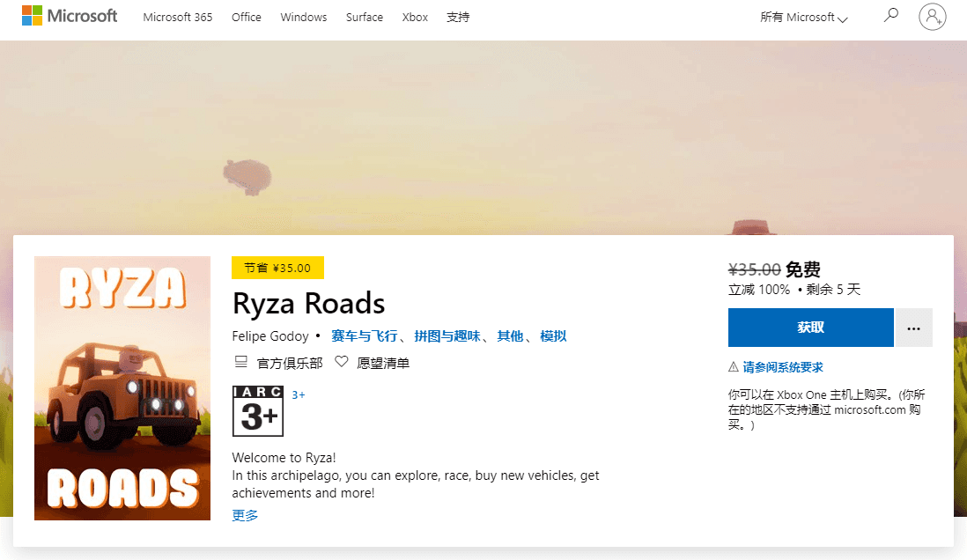Click the wishlist heart icon
Screen dimensions: 967x560
(x=342, y=362)
